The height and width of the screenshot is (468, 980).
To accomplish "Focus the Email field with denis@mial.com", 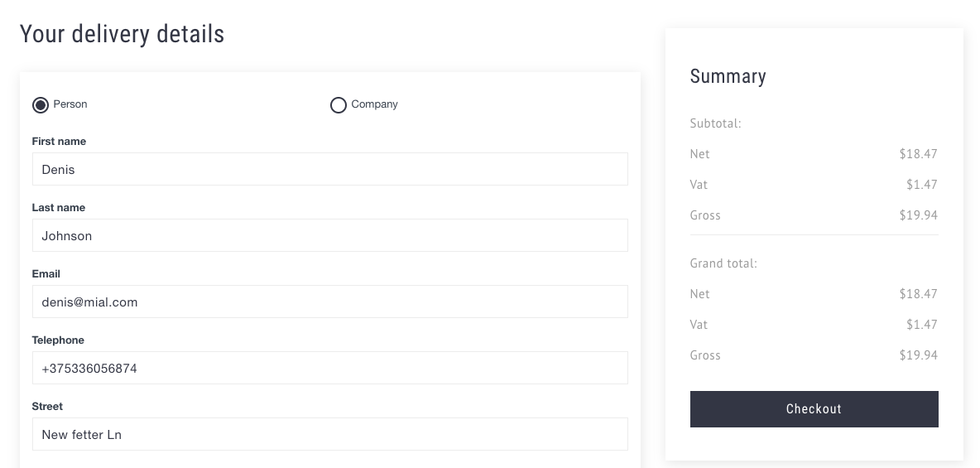I will tap(330, 302).
